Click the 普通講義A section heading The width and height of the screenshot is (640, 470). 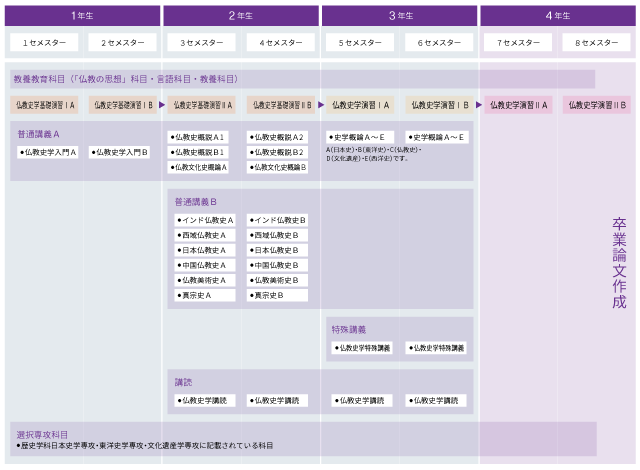click(38, 134)
